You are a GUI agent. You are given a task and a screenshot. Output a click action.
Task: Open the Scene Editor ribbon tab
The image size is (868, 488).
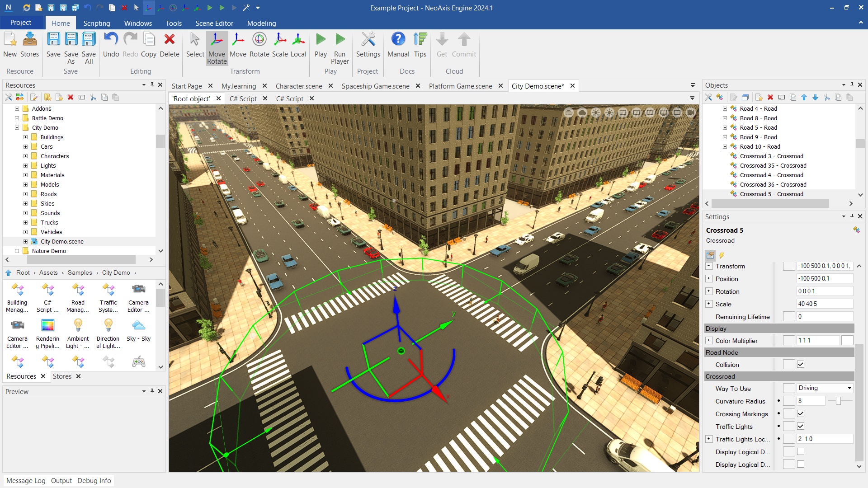coord(214,23)
